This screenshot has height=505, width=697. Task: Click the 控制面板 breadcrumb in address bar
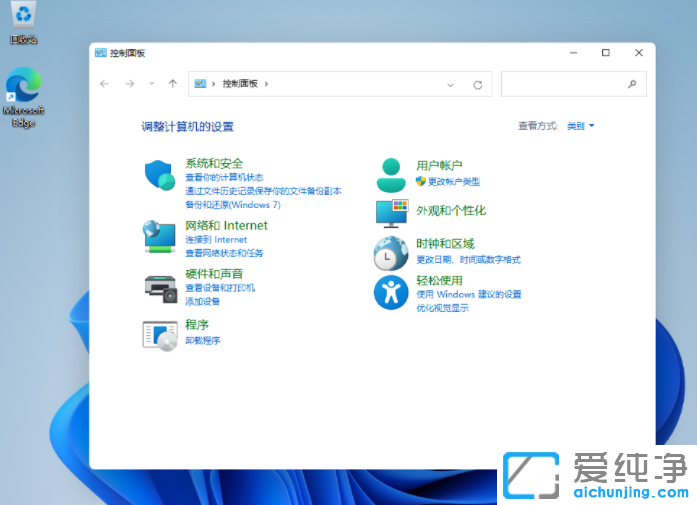coord(240,84)
